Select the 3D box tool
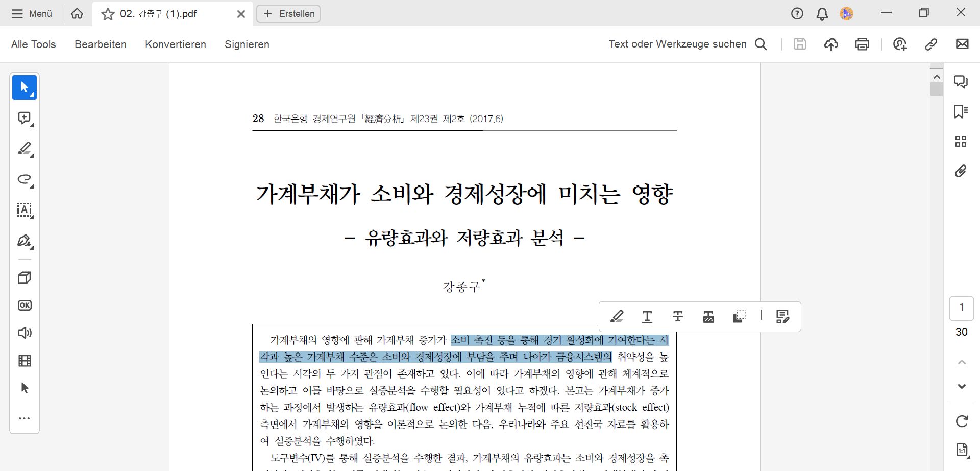The width and height of the screenshot is (980, 471). [x=24, y=277]
